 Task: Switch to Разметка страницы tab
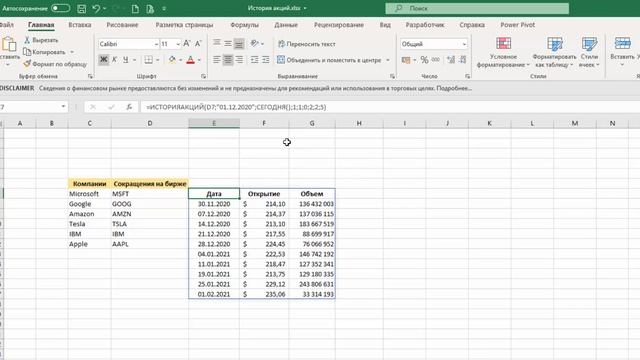(184, 25)
